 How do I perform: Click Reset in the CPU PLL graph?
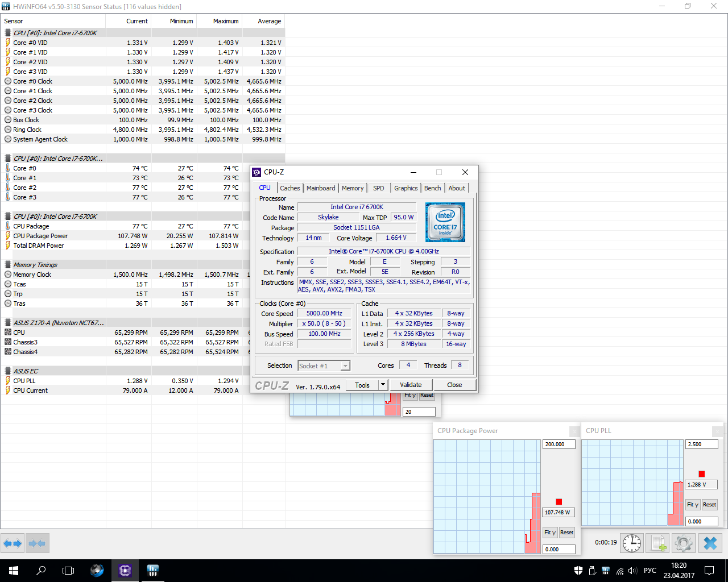click(x=710, y=505)
